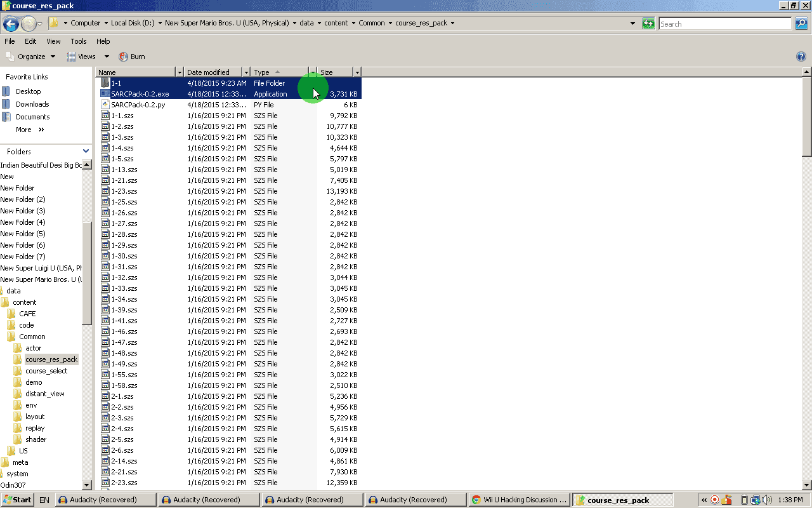Open Documents favorite link
This screenshot has height=508, width=812.
[x=32, y=117]
